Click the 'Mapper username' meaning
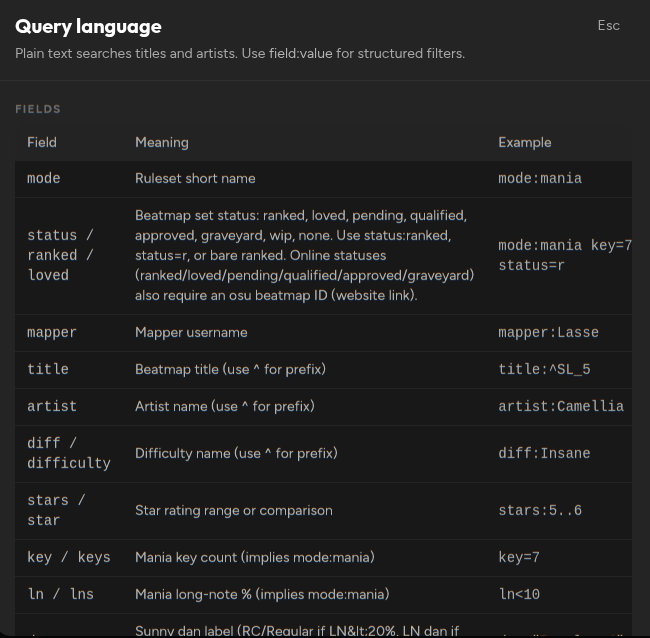650x638 pixels. pyautogui.click(x=191, y=332)
